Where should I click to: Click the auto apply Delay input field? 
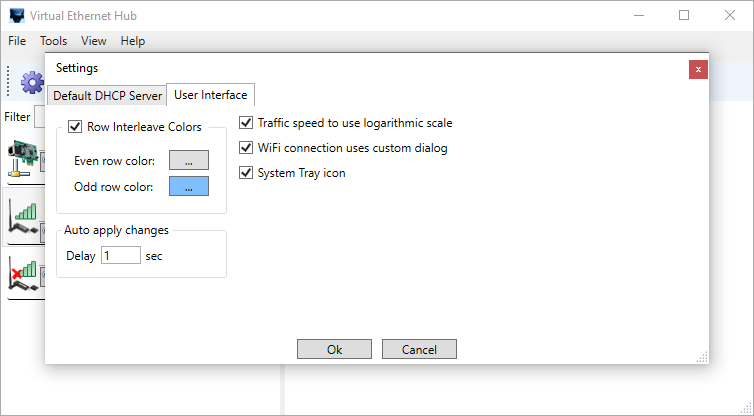pos(121,256)
